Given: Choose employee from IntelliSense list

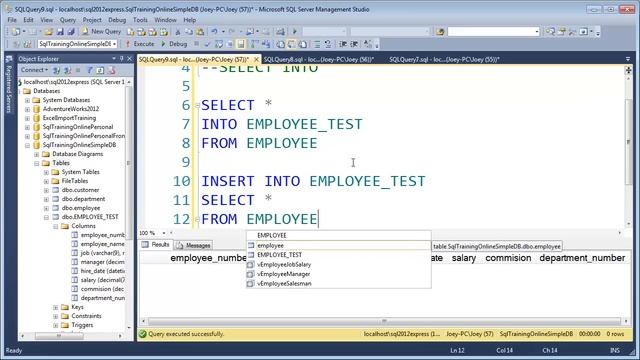Looking at the screenshot, I should pyautogui.click(x=338, y=245).
